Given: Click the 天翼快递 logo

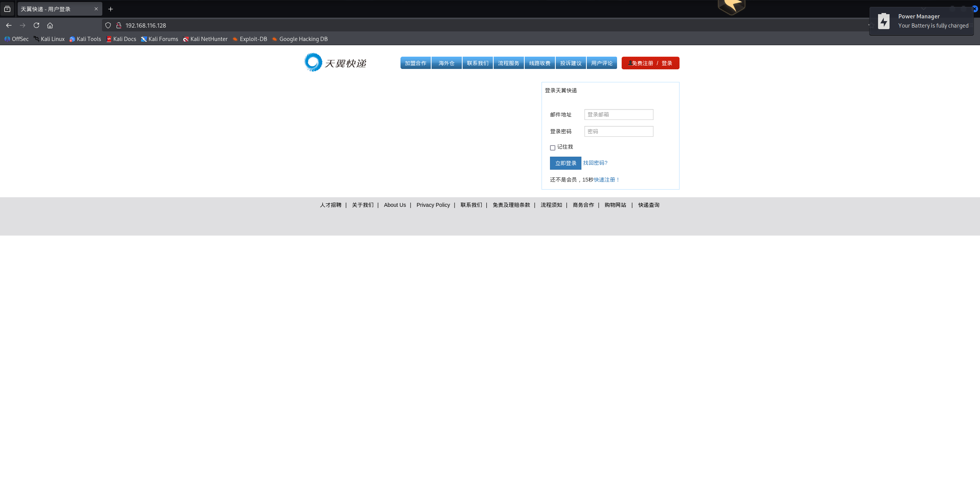Looking at the screenshot, I should tap(335, 63).
